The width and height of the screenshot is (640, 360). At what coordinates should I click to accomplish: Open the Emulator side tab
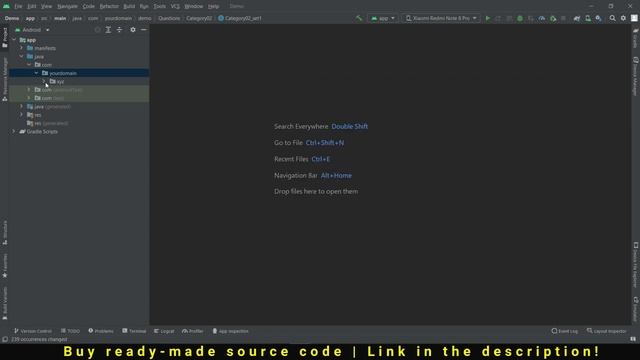[635, 309]
